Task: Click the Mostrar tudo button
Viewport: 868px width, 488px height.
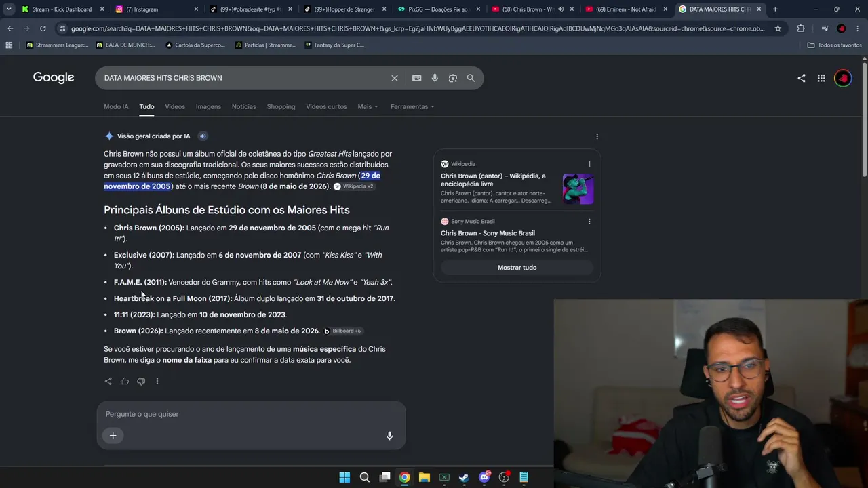Action: tap(517, 268)
